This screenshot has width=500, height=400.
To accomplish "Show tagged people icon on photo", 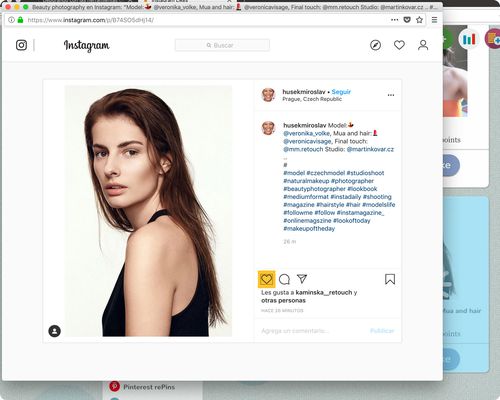I will tap(55, 331).
